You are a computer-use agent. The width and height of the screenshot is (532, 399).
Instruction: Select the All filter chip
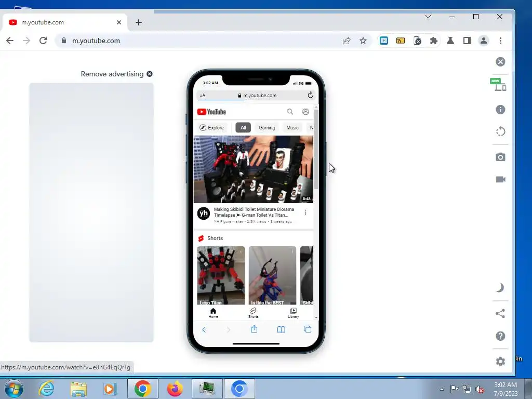click(243, 128)
